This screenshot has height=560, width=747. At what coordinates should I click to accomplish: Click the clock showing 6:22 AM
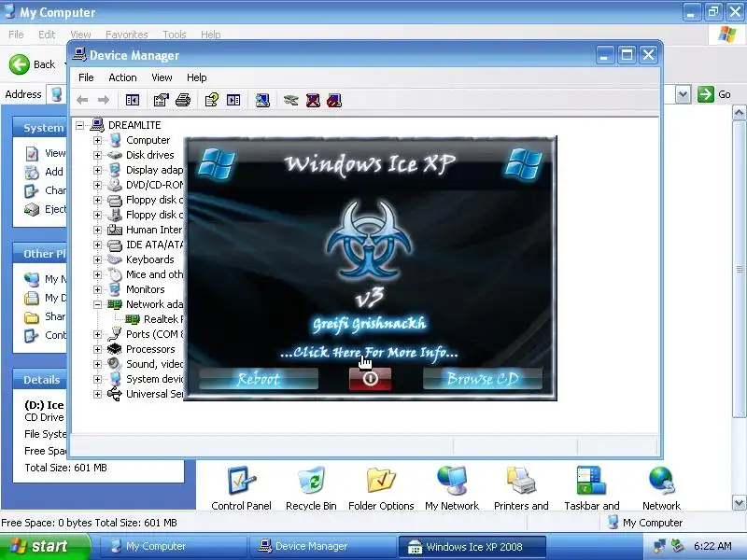712,546
